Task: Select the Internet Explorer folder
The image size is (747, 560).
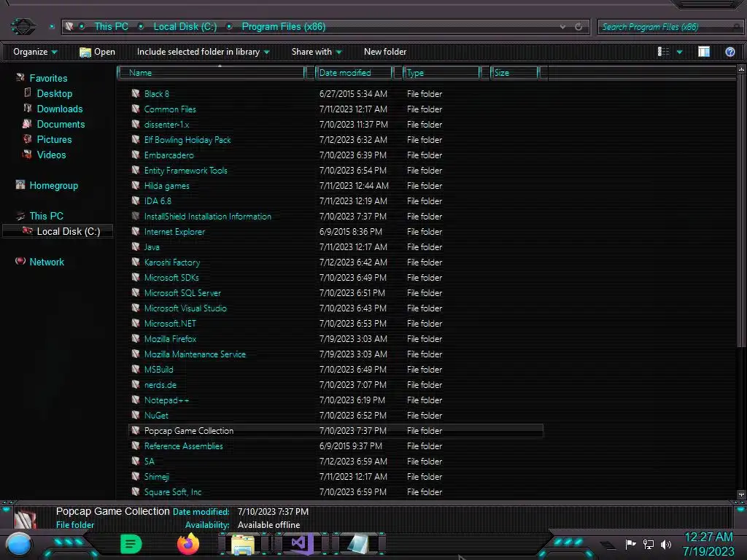Action: click(174, 231)
